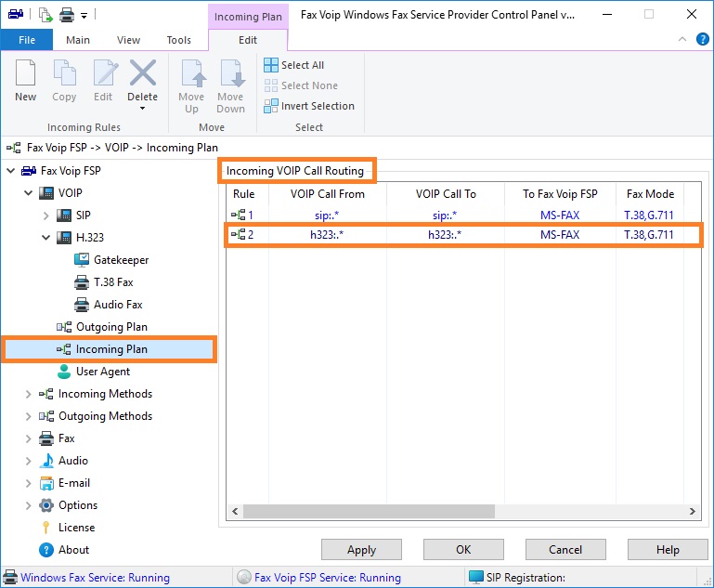Click the horizontal scrollbar thumb
714x588 pixels.
pos(369,512)
